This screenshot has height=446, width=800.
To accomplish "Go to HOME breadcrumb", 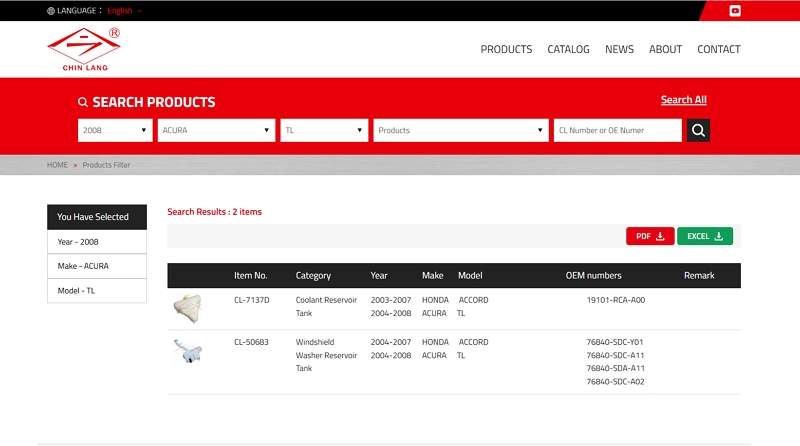I will point(57,165).
